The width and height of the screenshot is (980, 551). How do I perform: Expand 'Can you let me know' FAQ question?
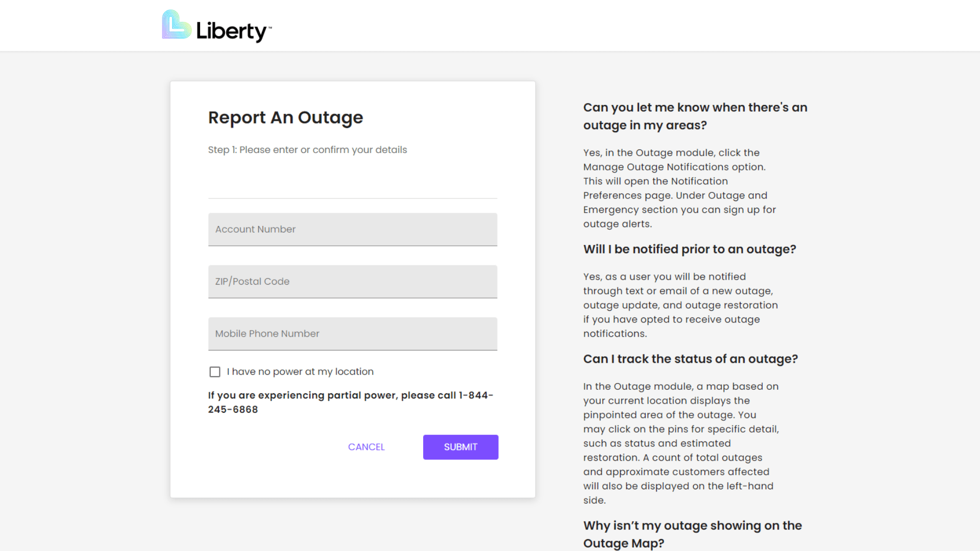pyautogui.click(x=695, y=116)
